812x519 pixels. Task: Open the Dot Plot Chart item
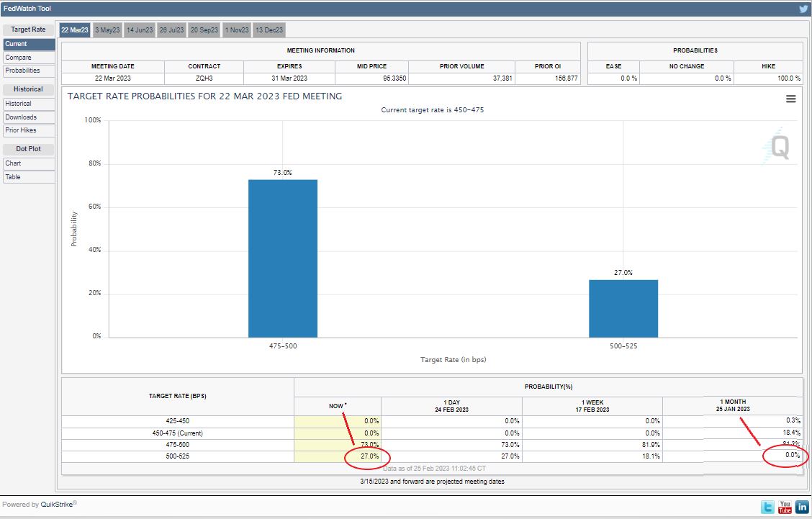click(13, 163)
